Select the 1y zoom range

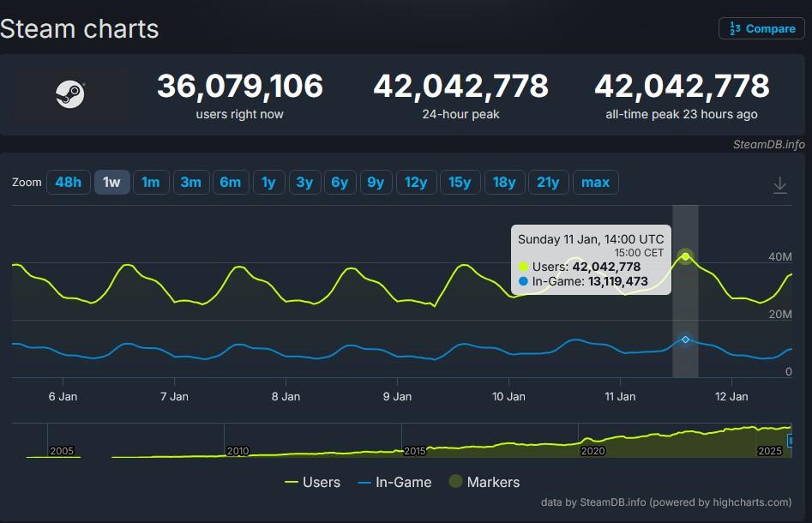(x=268, y=182)
